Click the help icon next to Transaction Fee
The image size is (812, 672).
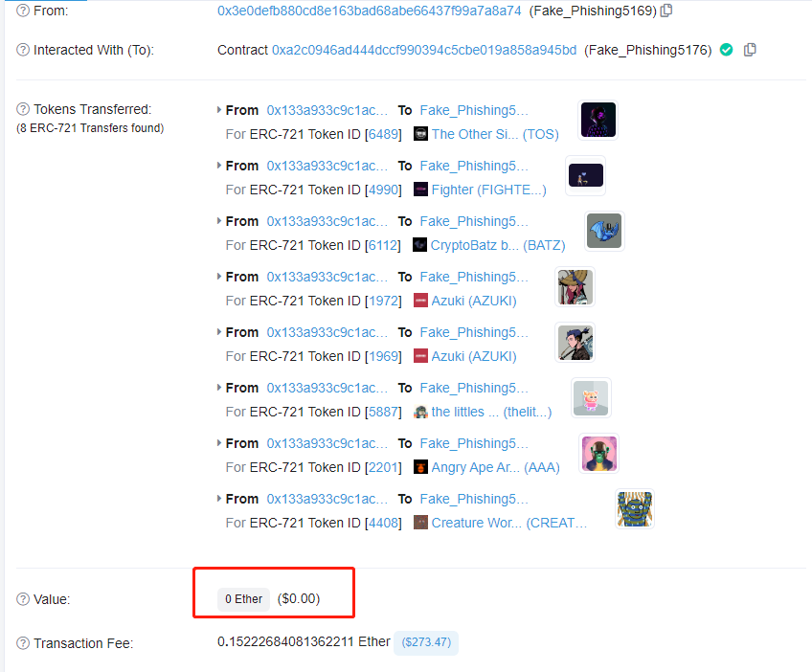tap(23, 643)
